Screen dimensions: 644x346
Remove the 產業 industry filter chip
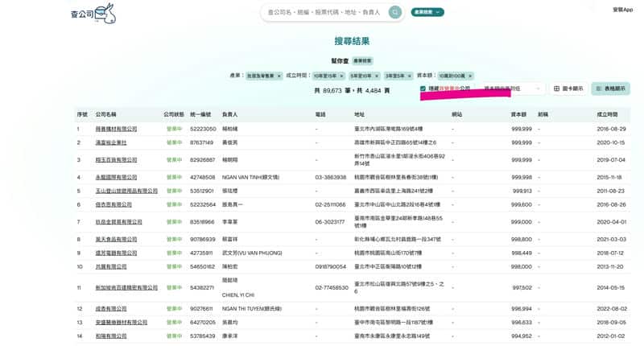(279, 76)
